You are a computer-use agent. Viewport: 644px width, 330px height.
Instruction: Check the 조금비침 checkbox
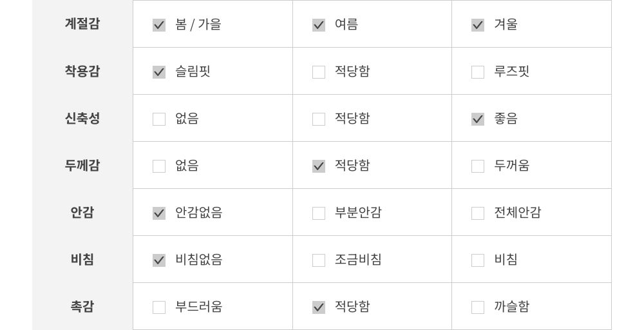pyautogui.click(x=319, y=260)
